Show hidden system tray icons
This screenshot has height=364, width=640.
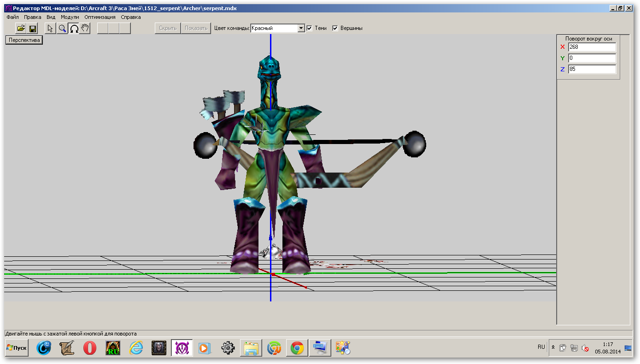click(x=553, y=347)
